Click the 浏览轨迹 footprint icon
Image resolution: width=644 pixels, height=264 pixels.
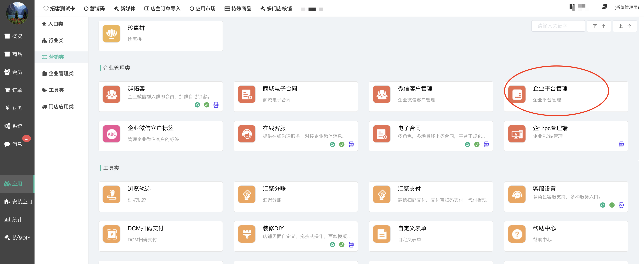point(111,194)
